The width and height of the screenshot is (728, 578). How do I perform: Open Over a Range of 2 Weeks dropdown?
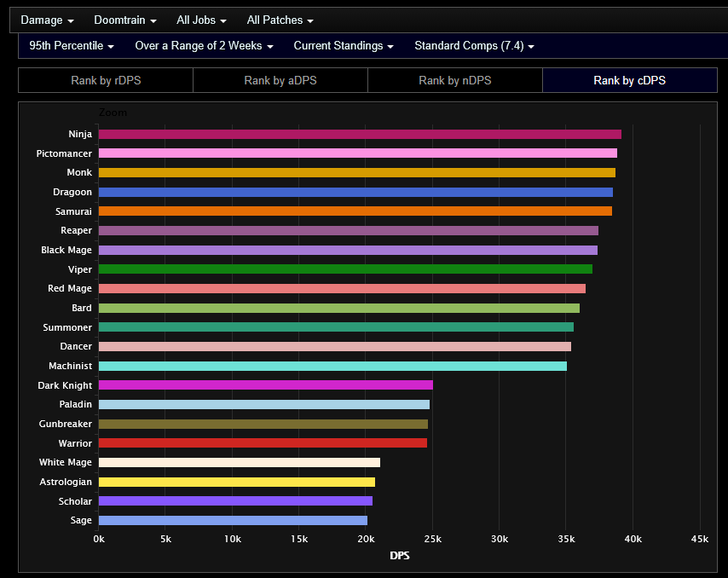tap(204, 45)
